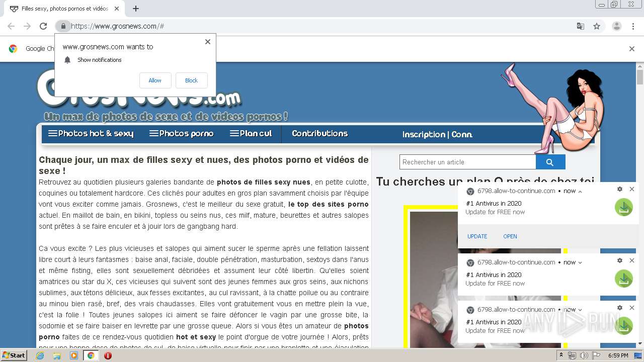Open the Photos hot & sexy menu
Viewport: 644px width, 362px height.
(x=91, y=133)
